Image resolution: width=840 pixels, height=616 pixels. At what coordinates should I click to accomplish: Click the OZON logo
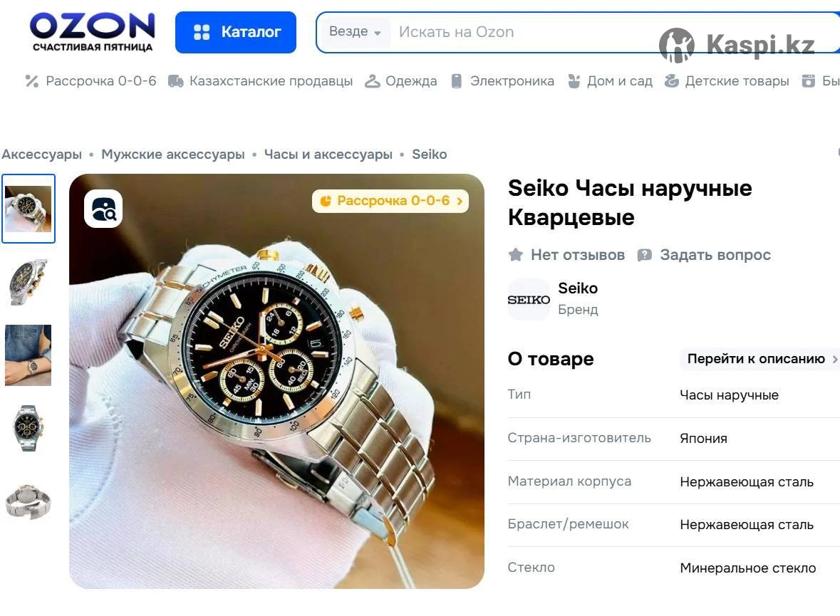coord(92,32)
